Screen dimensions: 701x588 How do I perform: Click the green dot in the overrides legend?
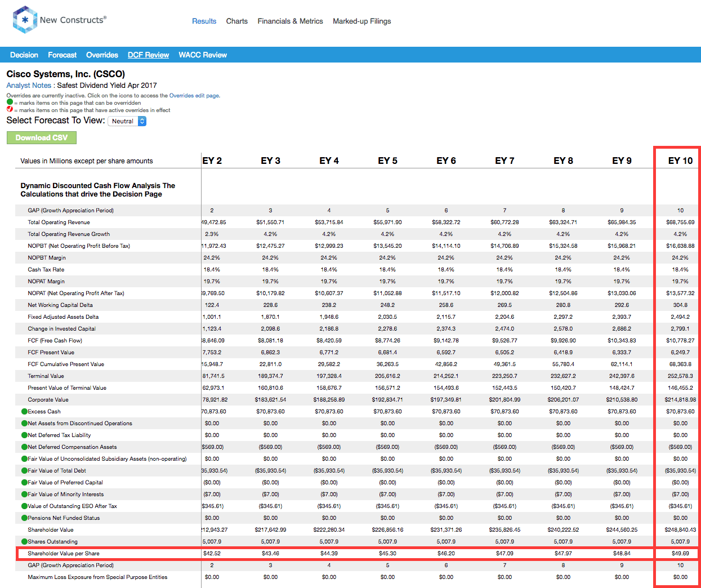click(10, 103)
